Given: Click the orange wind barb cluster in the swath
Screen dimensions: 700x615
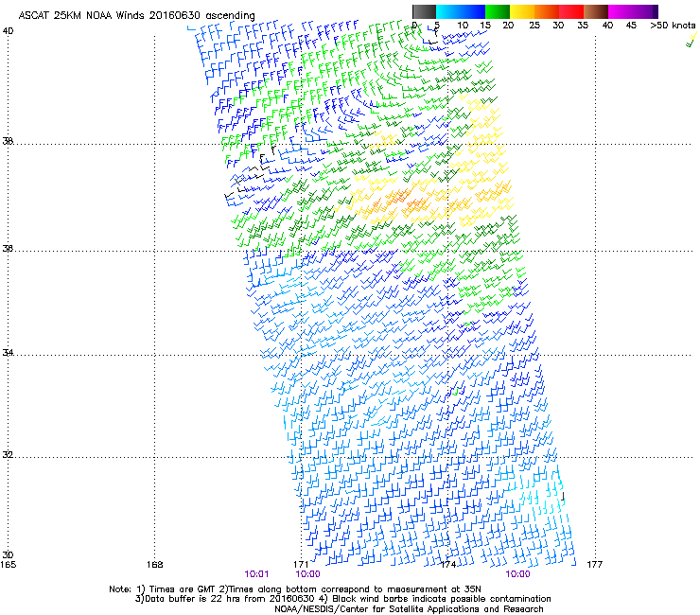Looking at the screenshot, I should point(397,202).
